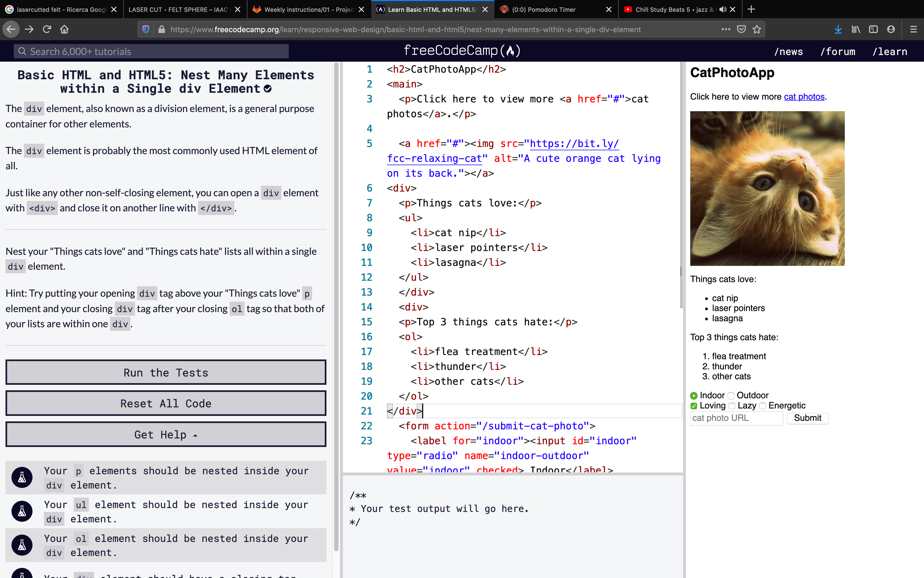Open the /forum navigation link

tap(838, 51)
